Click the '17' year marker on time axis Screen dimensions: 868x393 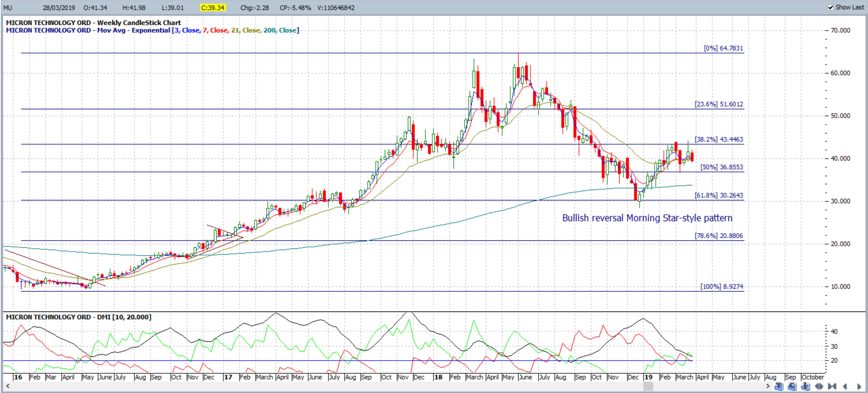[x=228, y=377]
